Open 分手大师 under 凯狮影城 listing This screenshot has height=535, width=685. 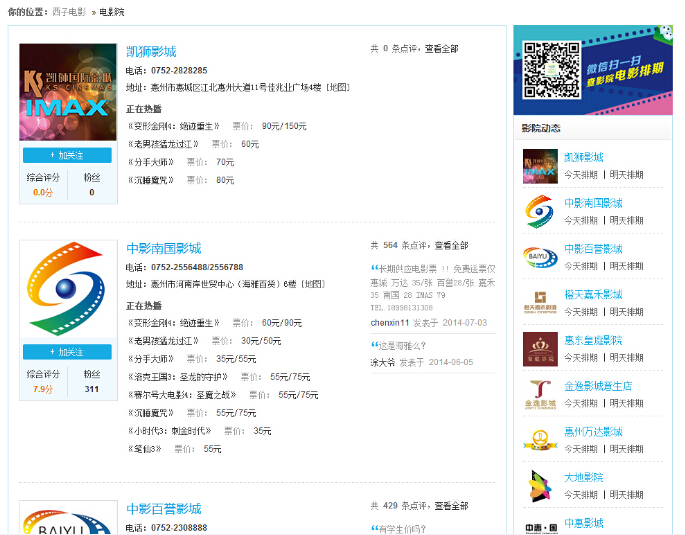pyautogui.click(x=151, y=162)
